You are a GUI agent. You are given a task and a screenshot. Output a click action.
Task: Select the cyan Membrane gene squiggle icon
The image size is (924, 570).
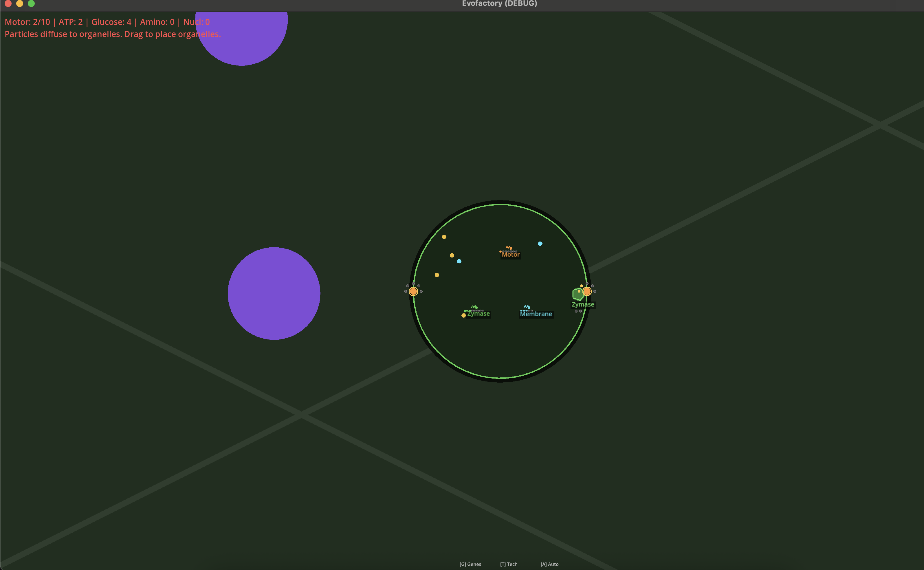(527, 307)
